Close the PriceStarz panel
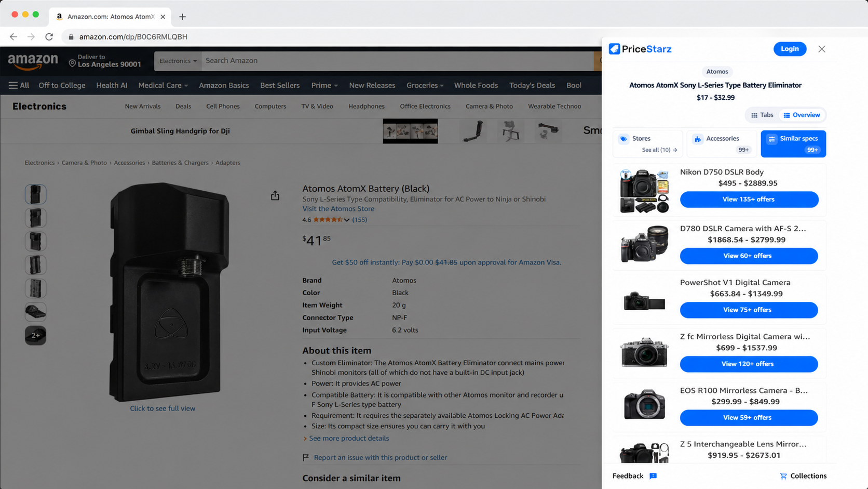 point(822,49)
